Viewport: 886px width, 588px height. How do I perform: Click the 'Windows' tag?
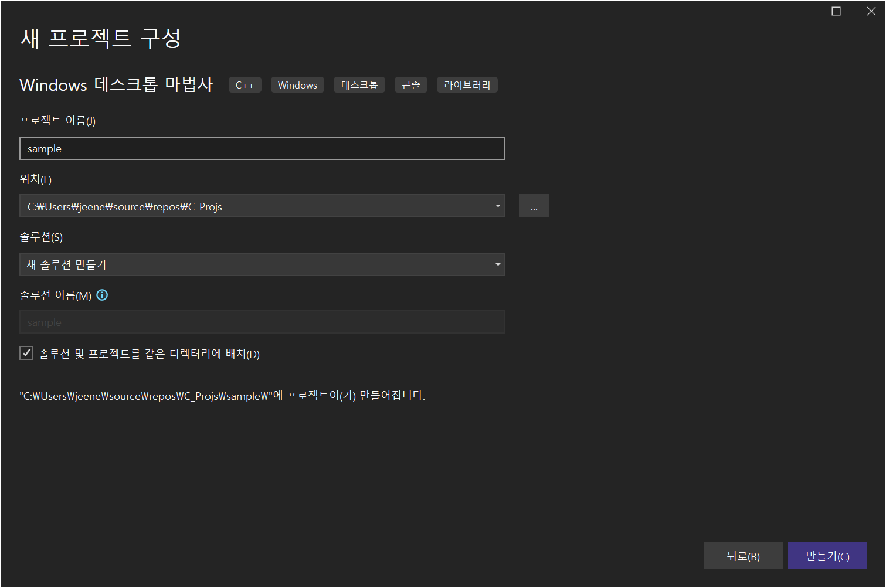(297, 85)
